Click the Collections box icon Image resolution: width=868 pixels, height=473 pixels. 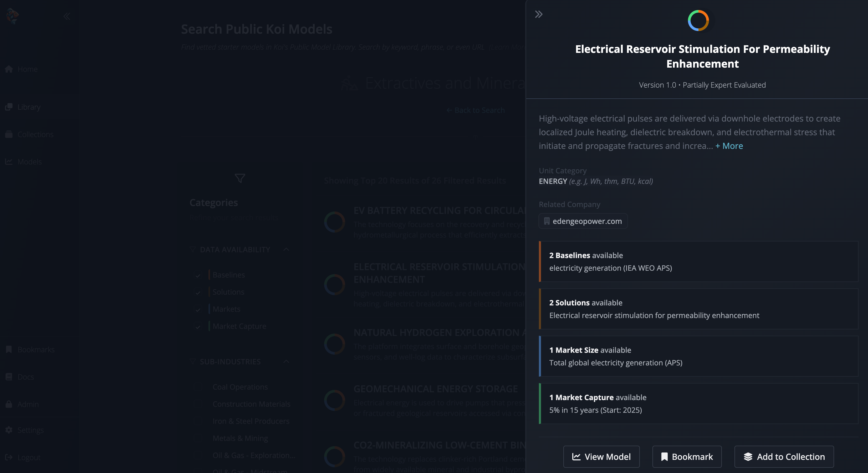[x=9, y=134]
